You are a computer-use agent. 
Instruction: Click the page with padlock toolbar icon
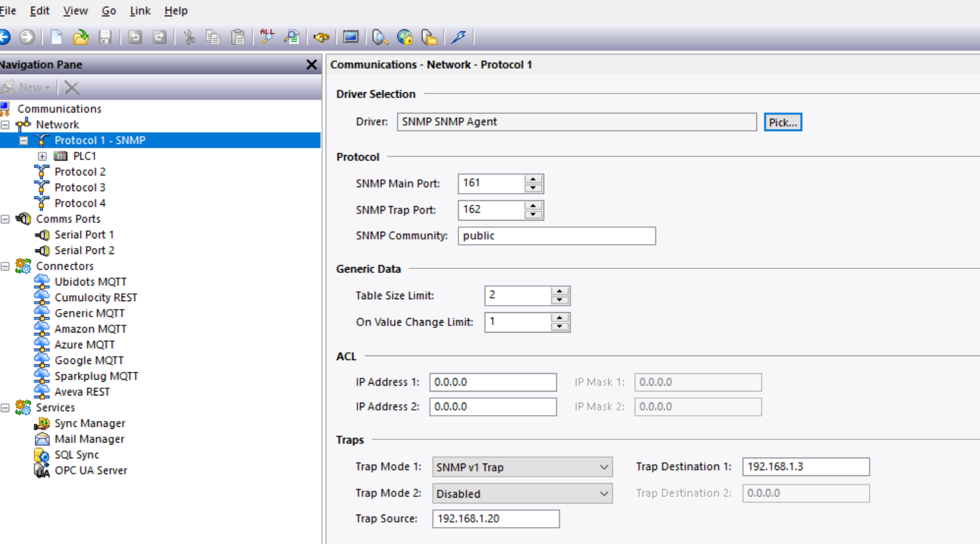[x=429, y=37]
